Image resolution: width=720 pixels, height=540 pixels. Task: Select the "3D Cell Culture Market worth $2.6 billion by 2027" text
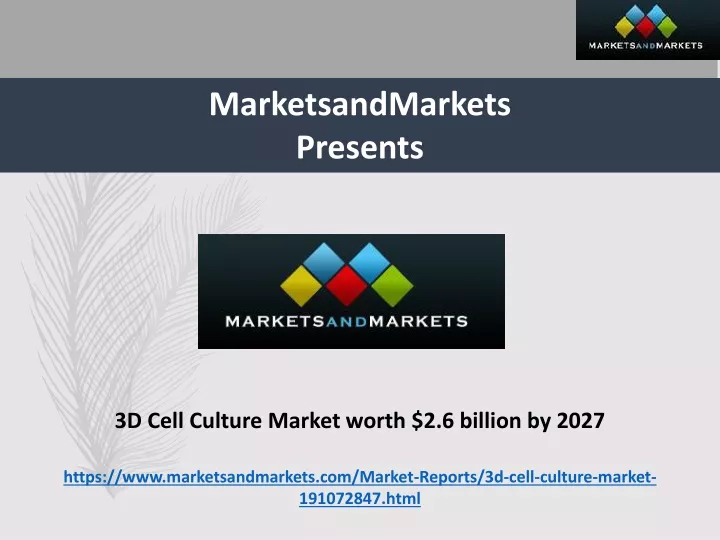click(360, 420)
